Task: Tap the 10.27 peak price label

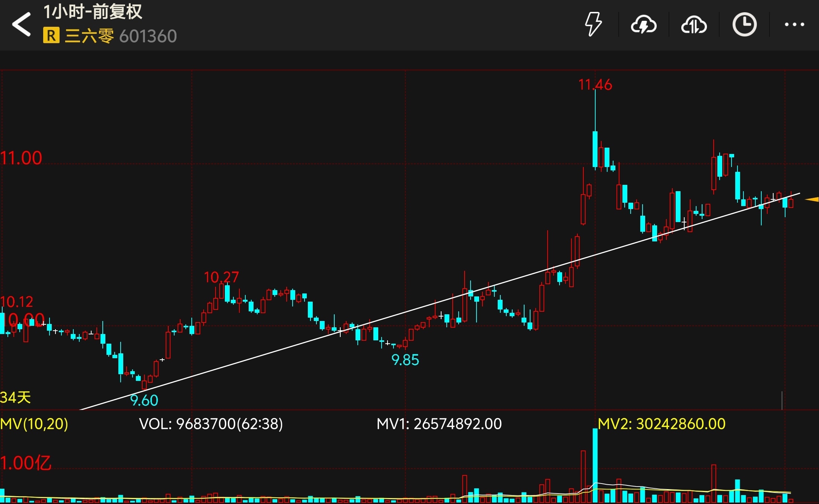Action: point(221,277)
